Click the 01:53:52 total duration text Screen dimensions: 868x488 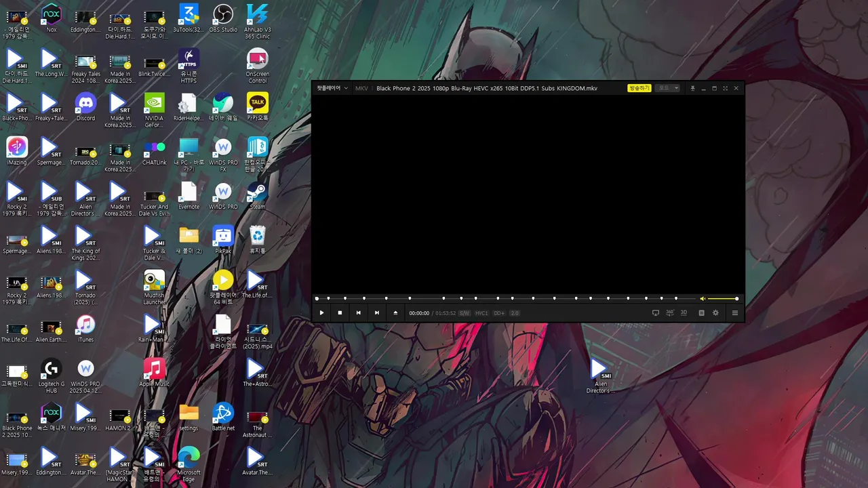point(445,313)
